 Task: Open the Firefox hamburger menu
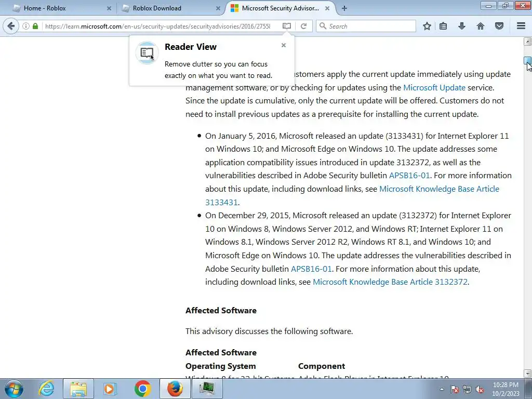[521, 26]
